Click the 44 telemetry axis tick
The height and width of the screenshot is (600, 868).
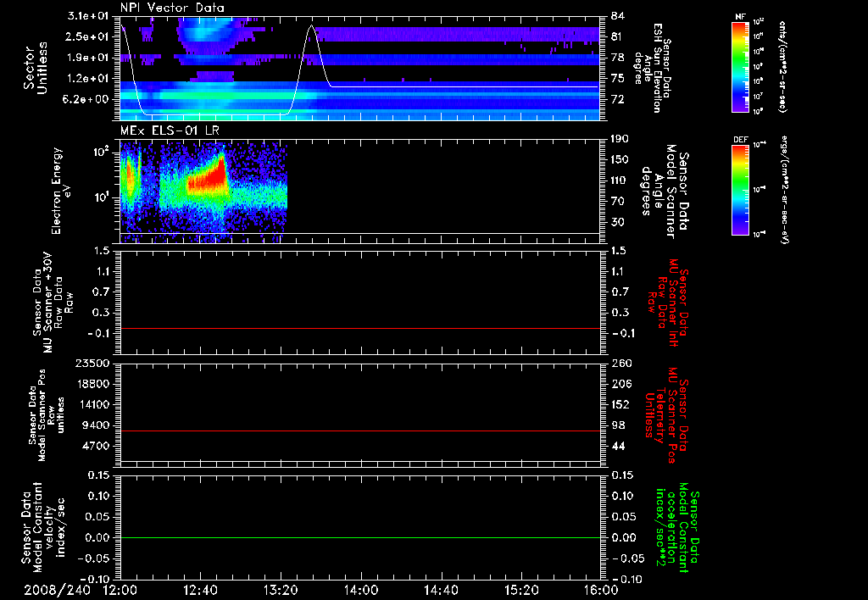(617, 446)
